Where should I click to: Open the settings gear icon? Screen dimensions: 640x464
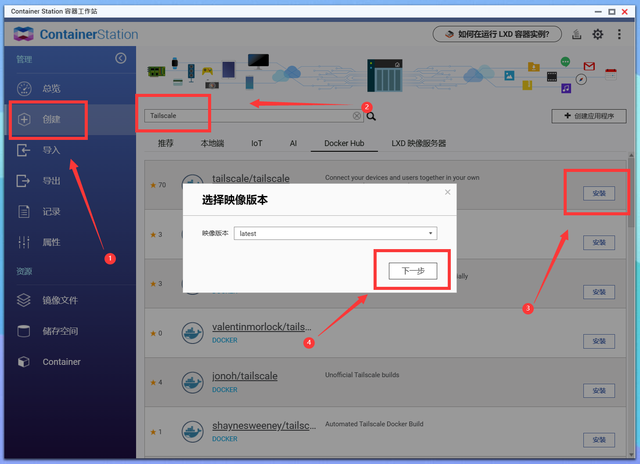(x=598, y=34)
